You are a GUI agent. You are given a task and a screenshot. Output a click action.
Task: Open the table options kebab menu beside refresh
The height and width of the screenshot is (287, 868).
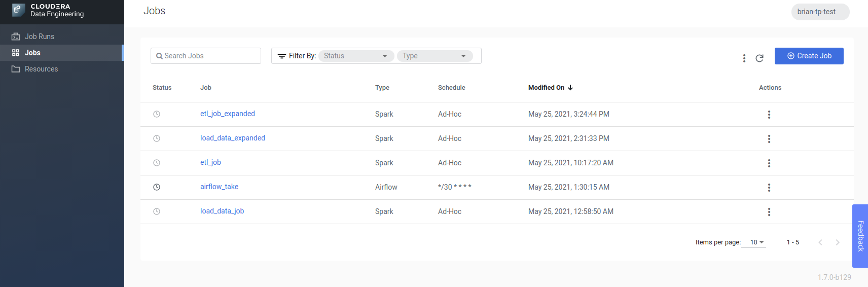744,58
